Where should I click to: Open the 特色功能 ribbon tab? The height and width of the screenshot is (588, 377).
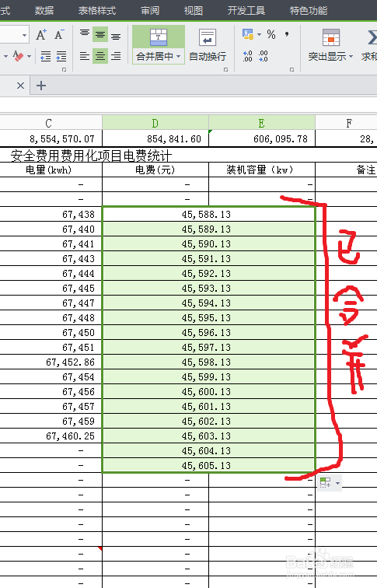(x=309, y=11)
